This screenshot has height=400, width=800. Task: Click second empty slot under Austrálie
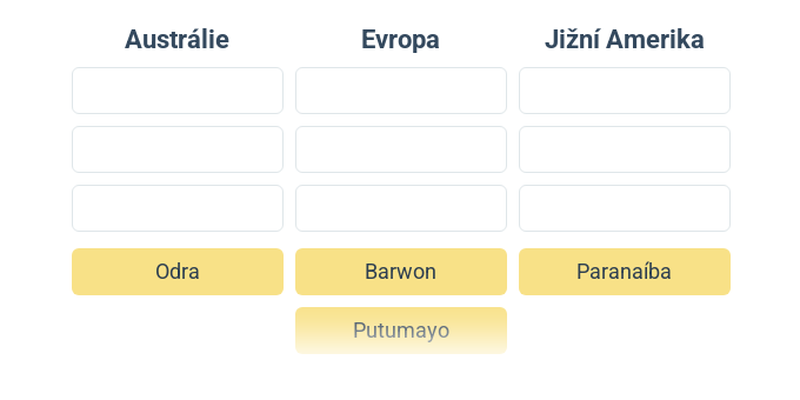coord(178,149)
